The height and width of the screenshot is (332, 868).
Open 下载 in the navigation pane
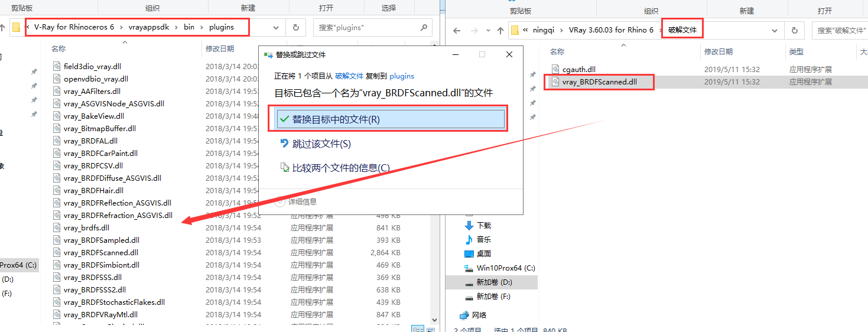point(484,226)
